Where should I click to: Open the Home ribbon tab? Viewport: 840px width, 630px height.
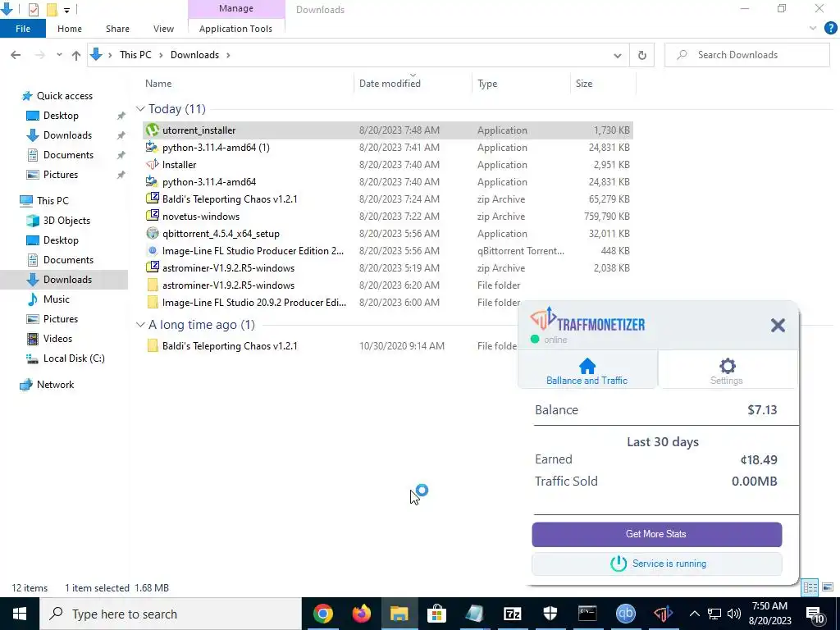pyautogui.click(x=70, y=29)
